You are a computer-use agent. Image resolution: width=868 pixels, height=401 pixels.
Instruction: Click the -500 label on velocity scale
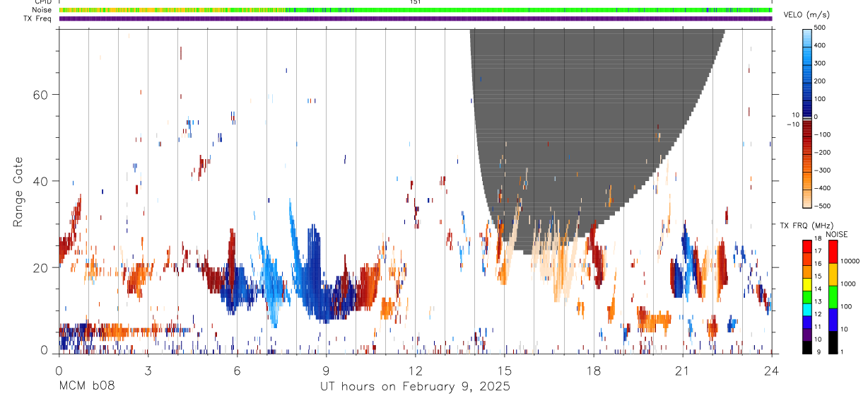[823, 206]
